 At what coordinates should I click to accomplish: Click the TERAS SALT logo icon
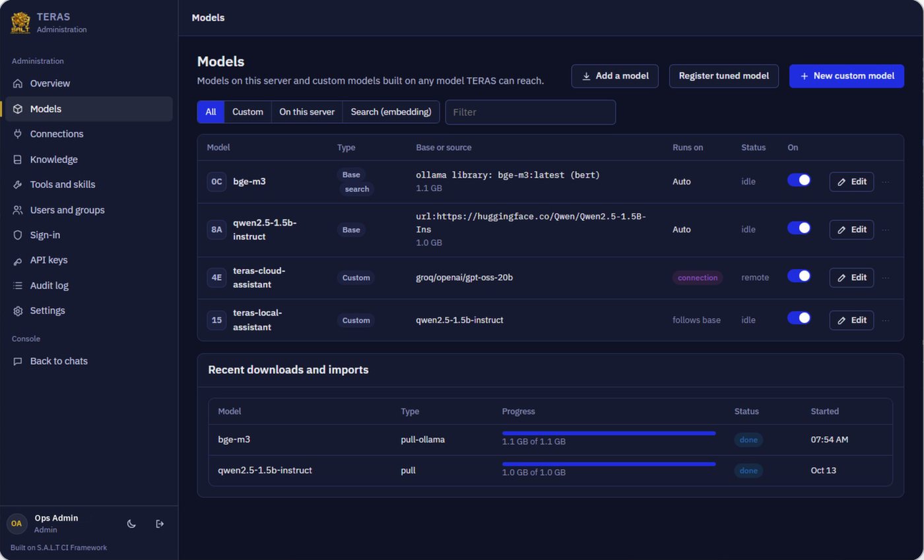[x=20, y=22]
